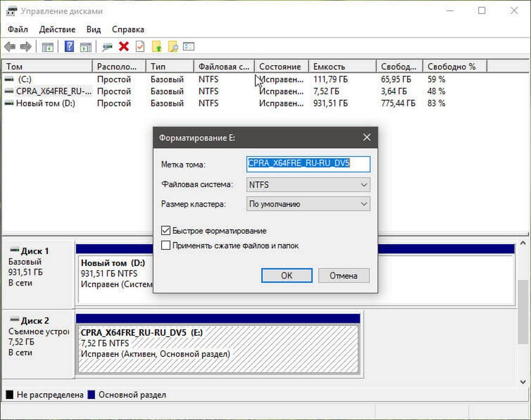Click the Disk Management title bar icon

tap(12, 11)
